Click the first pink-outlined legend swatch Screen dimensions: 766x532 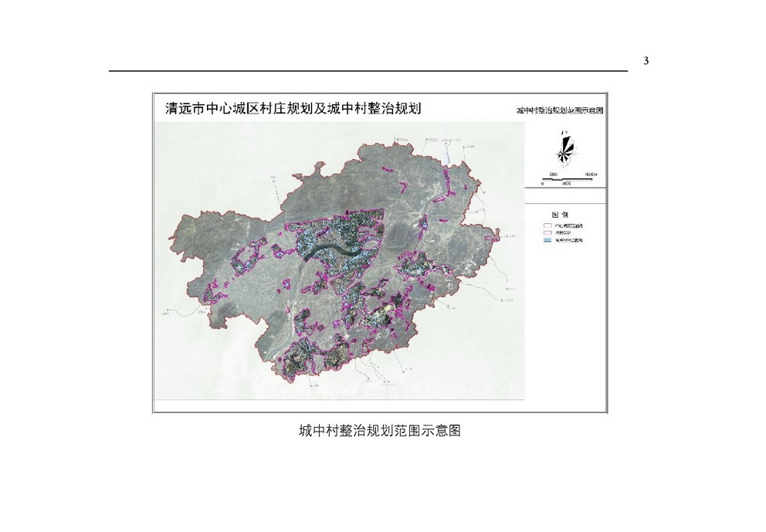547,225
